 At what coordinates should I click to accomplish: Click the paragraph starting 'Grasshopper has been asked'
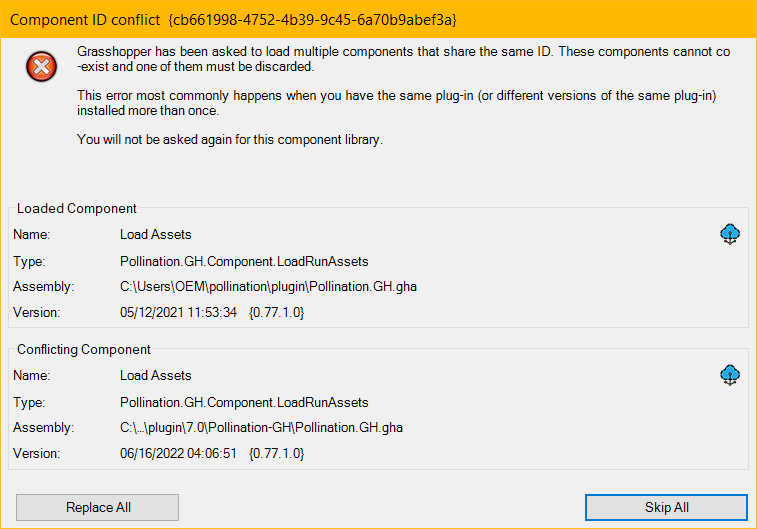(x=404, y=59)
